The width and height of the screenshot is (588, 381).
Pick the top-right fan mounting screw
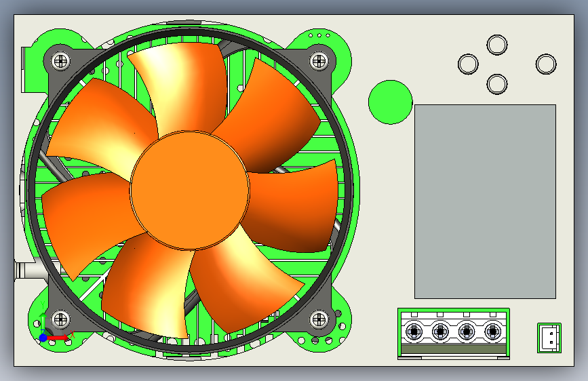tap(319, 60)
